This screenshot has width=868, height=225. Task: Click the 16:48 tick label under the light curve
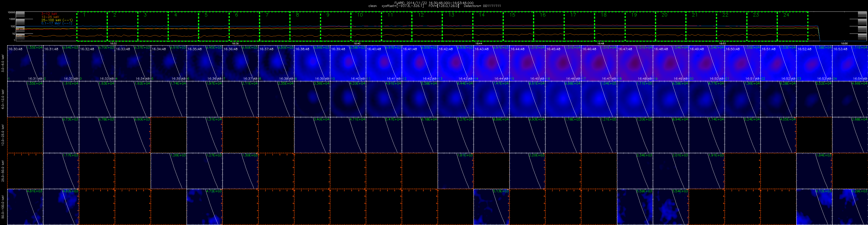click(x=601, y=43)
